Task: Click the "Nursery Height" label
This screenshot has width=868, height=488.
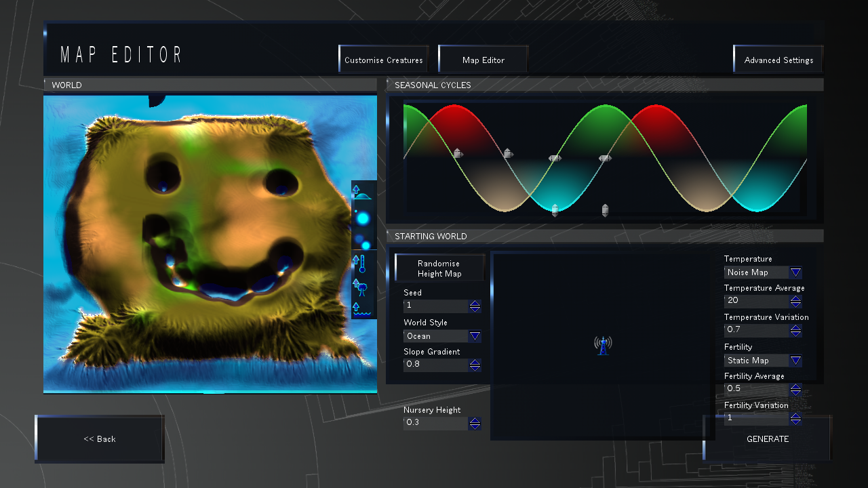Action: [x=432, y=410]
